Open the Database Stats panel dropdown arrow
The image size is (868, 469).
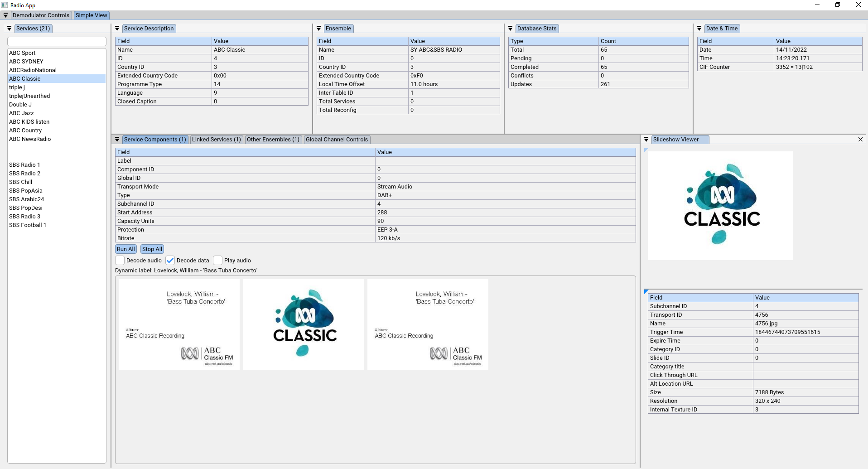click(x=511, y=29)
